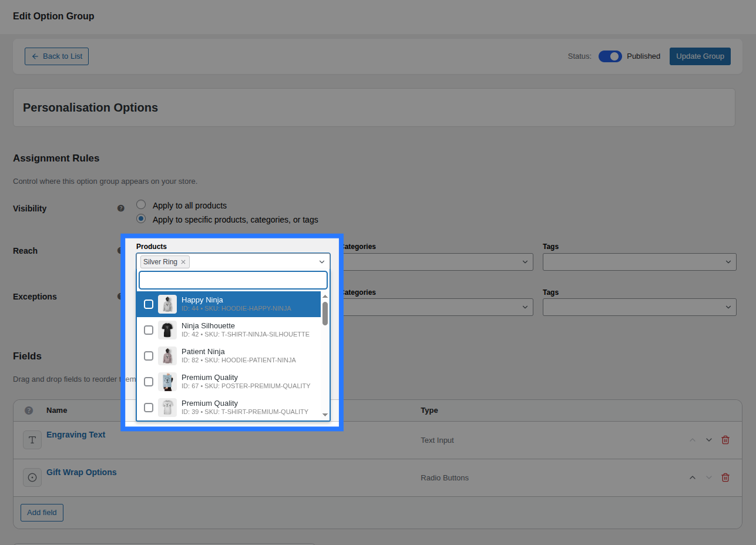The image size is (756, 545).
Task: Click Happy Ninja hoodie thumbnail
Action: pos(167,304)
